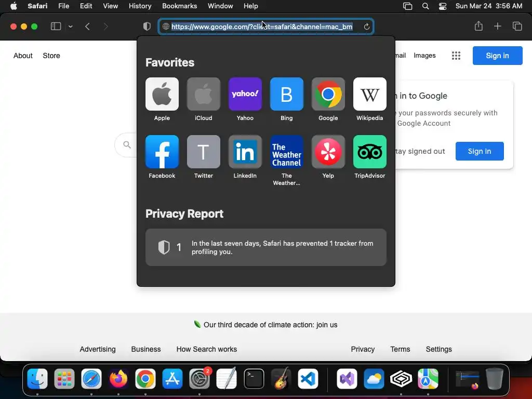Click the Stage Manager windows menu-bar icon

point(407,6)
